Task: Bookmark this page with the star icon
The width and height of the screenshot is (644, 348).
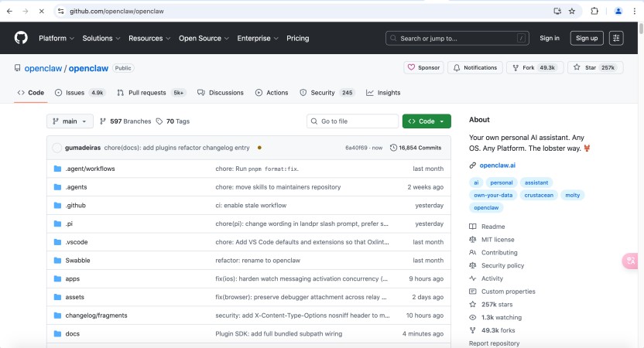Action: pos(572,12)
